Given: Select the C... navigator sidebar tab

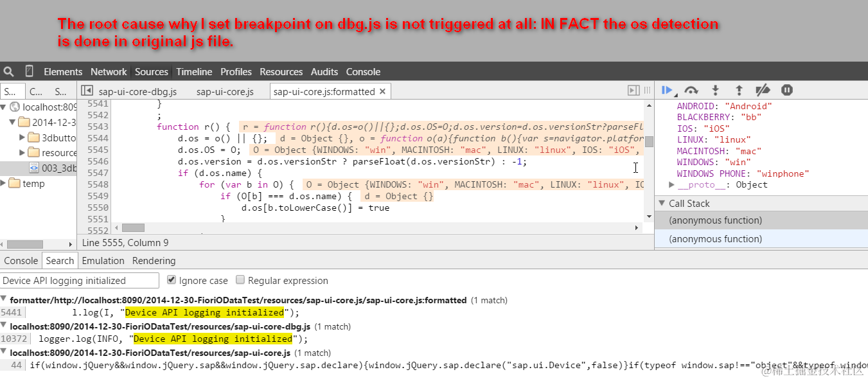Looking at the screenshot, I should [x=36, y=91].
